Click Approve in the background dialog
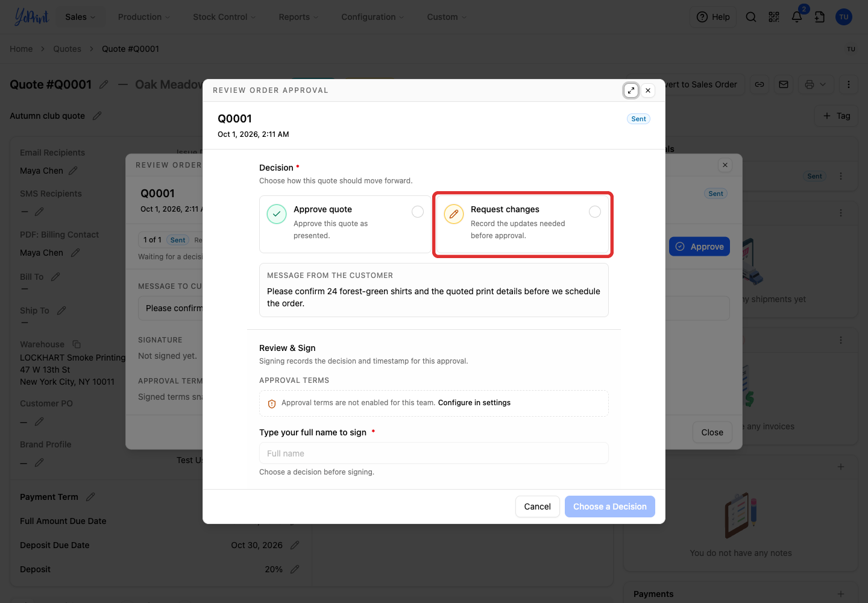The height and width of the screenshot is (603, 868). 699,247
